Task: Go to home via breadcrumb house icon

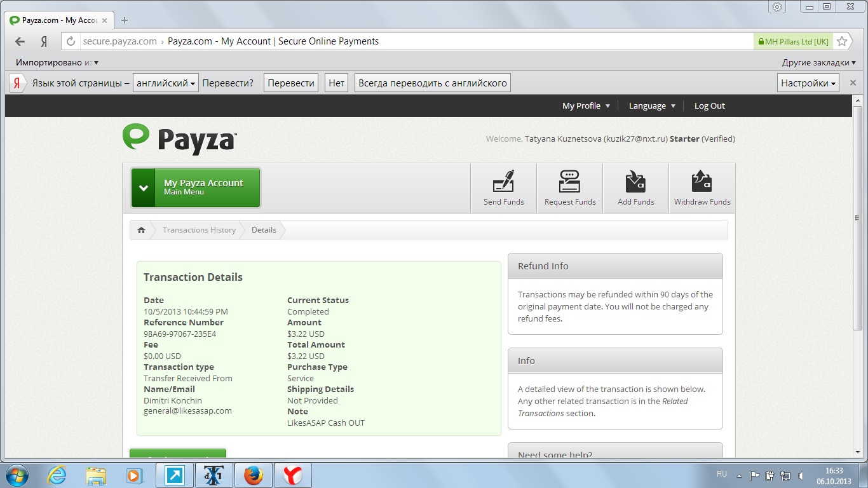Action: click(141, 230)
